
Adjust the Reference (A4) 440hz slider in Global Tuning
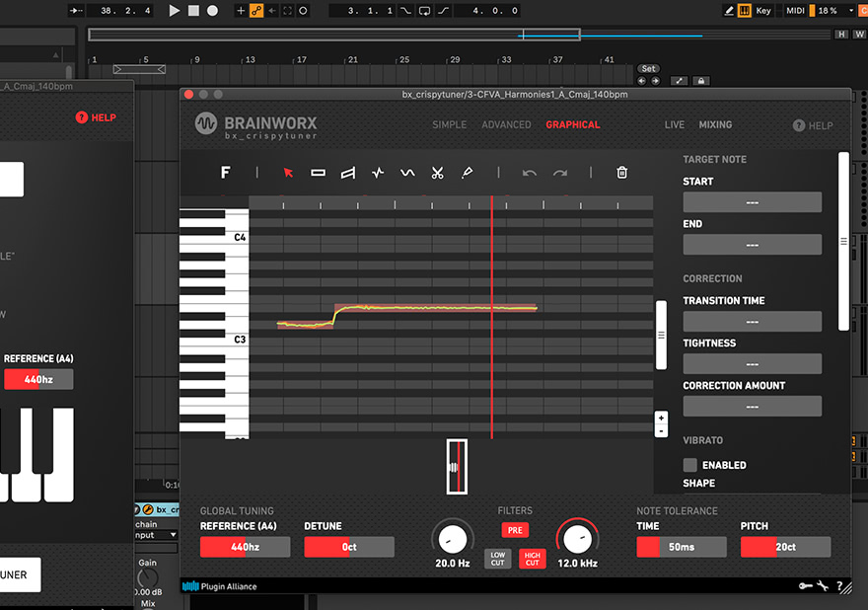coord(245,547)
